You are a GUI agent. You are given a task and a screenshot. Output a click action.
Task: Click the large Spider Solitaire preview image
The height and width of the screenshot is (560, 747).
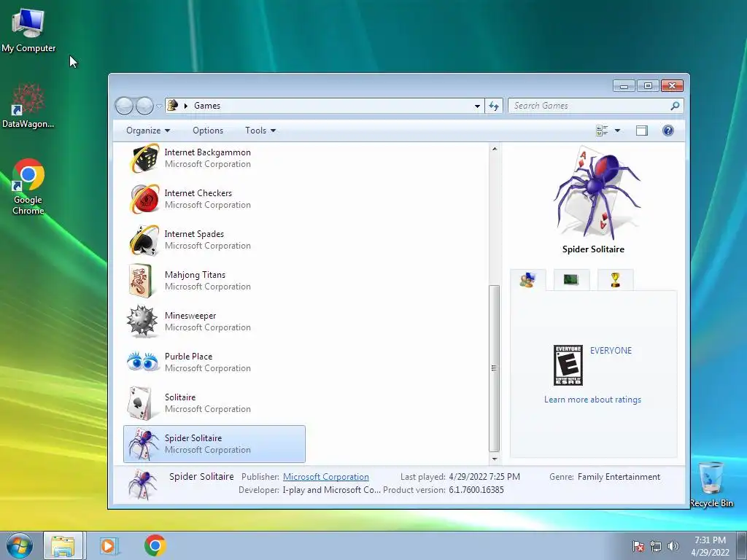click(x=596, y=193)
